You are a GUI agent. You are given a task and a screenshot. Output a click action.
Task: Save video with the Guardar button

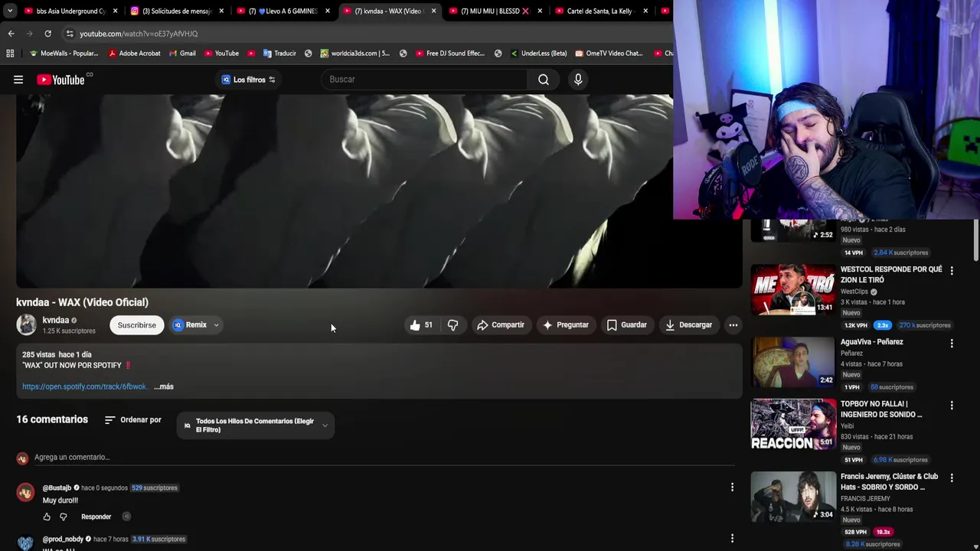pyautogui.click(x=626, y=325)
